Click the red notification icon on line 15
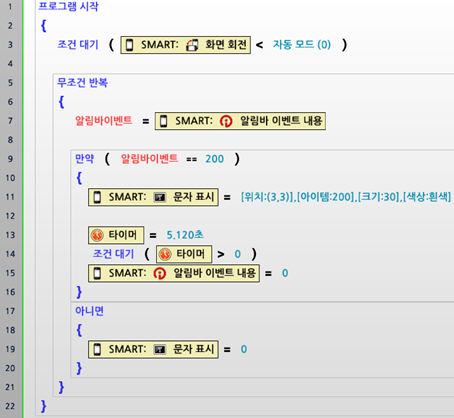The image size is (454, 418). click(159, 273)
